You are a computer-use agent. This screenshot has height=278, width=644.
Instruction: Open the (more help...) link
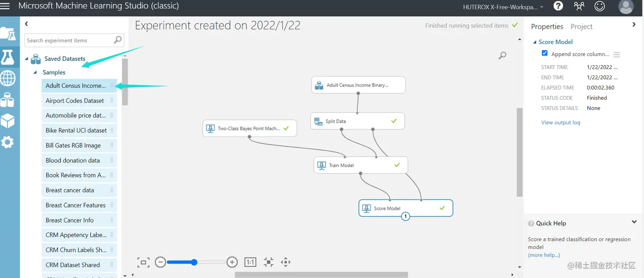click(x=544, y=255)
